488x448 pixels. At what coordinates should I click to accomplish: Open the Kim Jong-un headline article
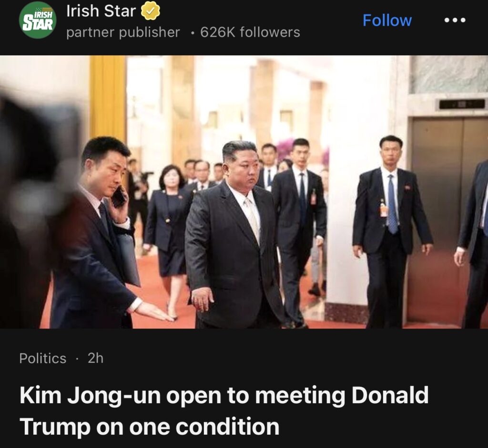click(x=224, y=411)
